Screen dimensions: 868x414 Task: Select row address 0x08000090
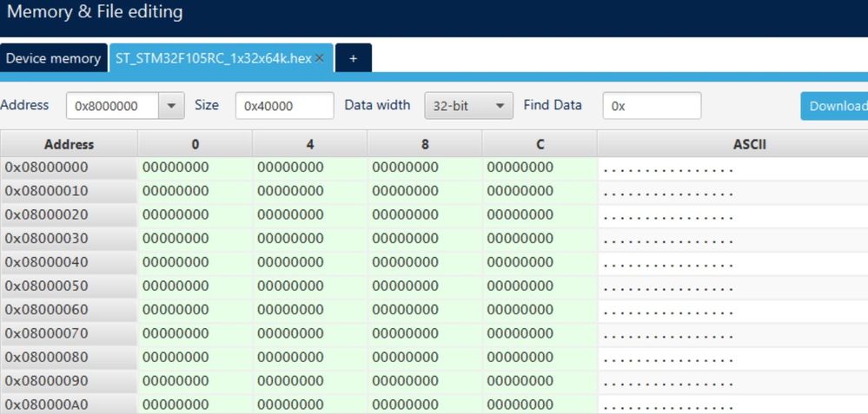coord(69,381)
